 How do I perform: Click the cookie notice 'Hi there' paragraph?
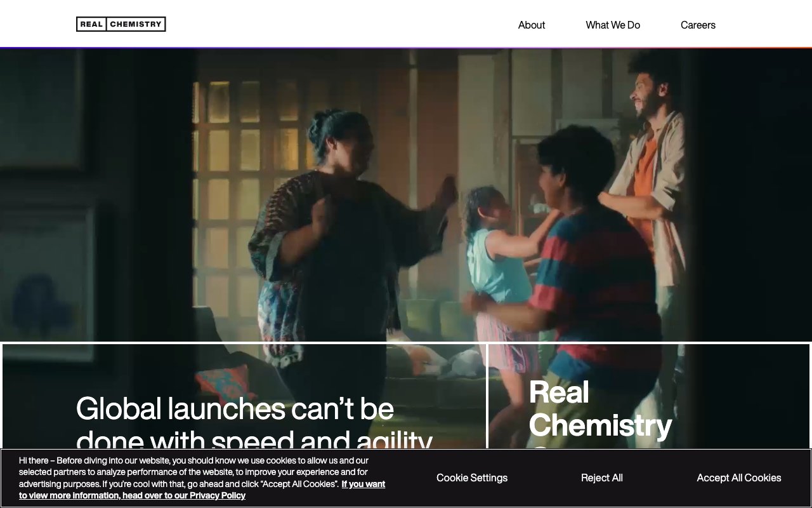202,478
